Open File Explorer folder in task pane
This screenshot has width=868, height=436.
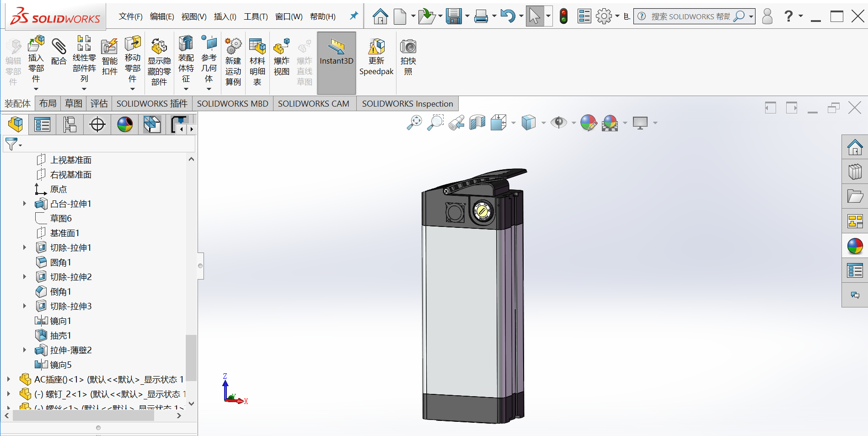click(855, 196)
